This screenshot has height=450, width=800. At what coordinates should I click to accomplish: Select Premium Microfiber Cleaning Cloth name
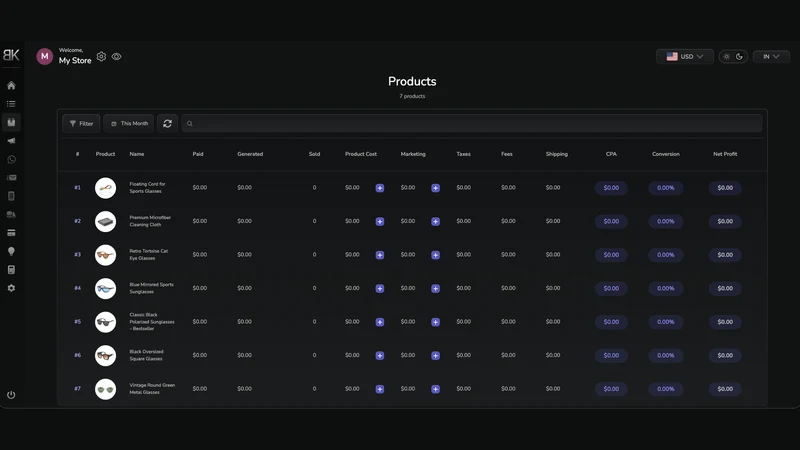(x=150, y=221)
